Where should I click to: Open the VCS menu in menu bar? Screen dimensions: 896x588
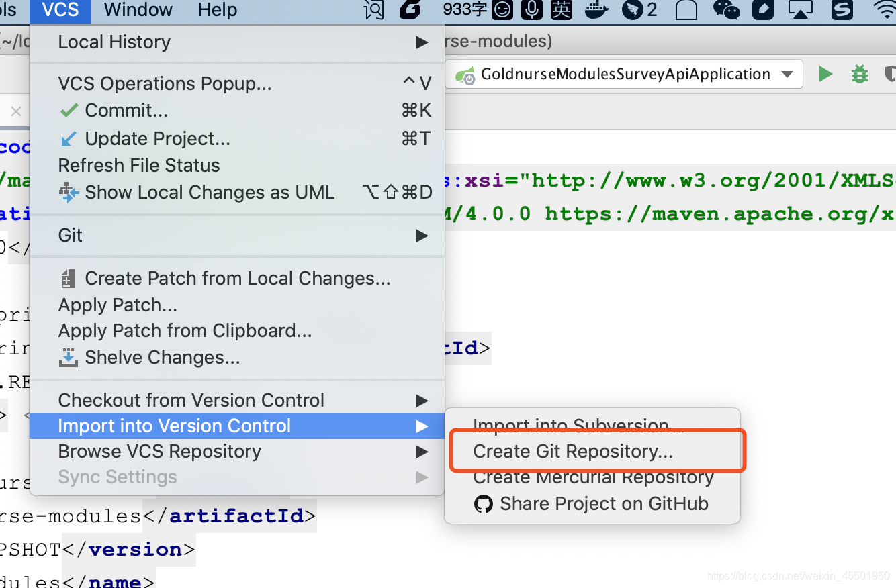point(60,10)
